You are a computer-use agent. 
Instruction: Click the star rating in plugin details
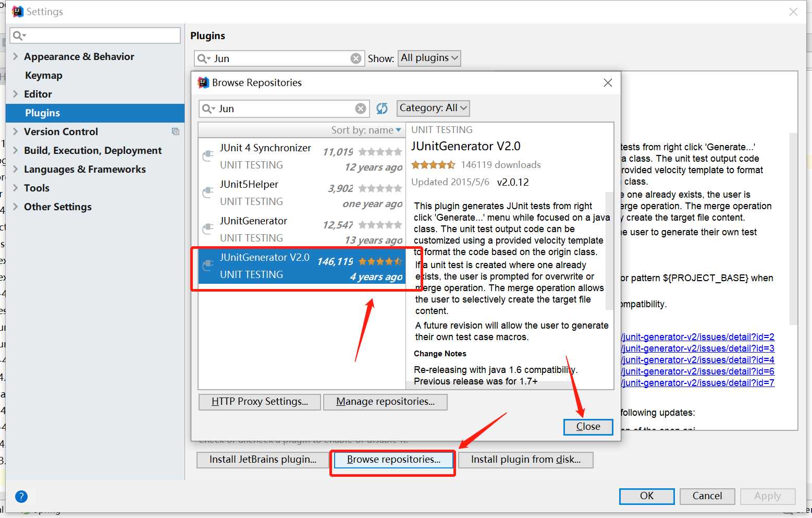click(x=433, y=165)
